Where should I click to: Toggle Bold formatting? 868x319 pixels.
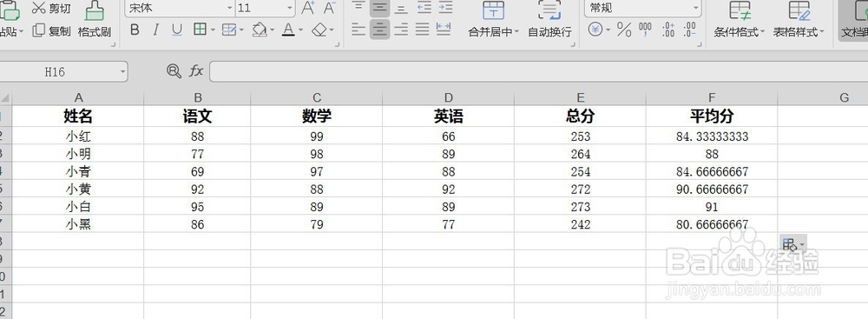[x=135, y=30]
